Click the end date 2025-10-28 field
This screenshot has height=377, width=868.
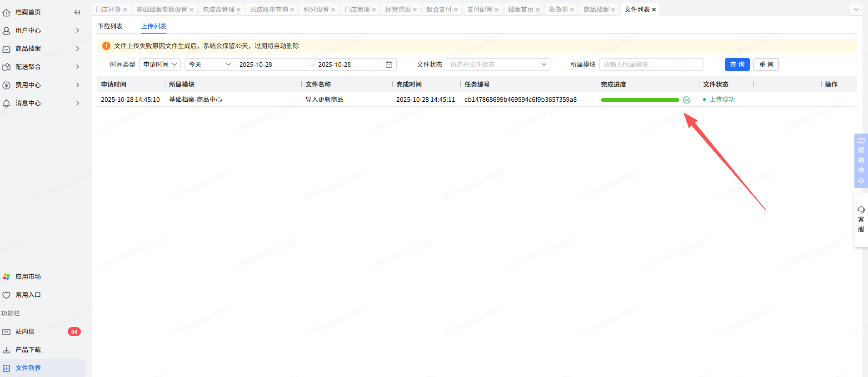point(334,64)
